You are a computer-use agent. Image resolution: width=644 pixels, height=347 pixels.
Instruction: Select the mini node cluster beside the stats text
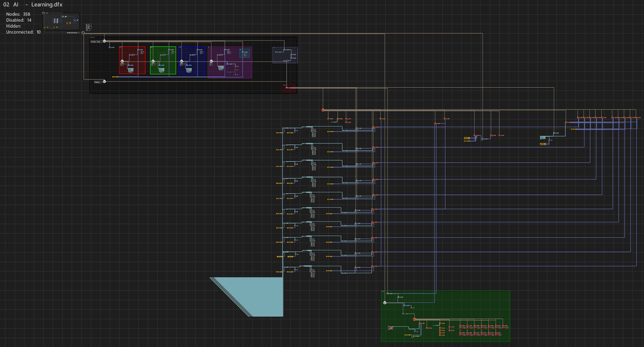click(61, 22)
